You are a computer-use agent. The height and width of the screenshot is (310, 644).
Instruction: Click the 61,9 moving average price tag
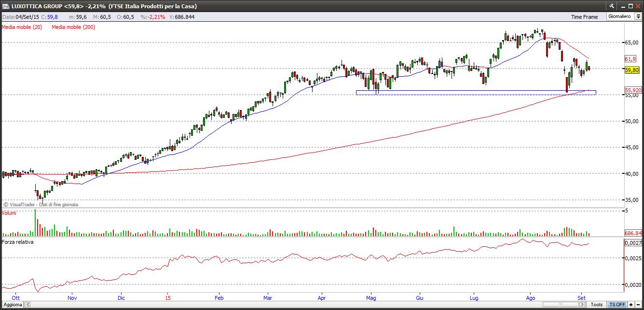coord(630,58)
